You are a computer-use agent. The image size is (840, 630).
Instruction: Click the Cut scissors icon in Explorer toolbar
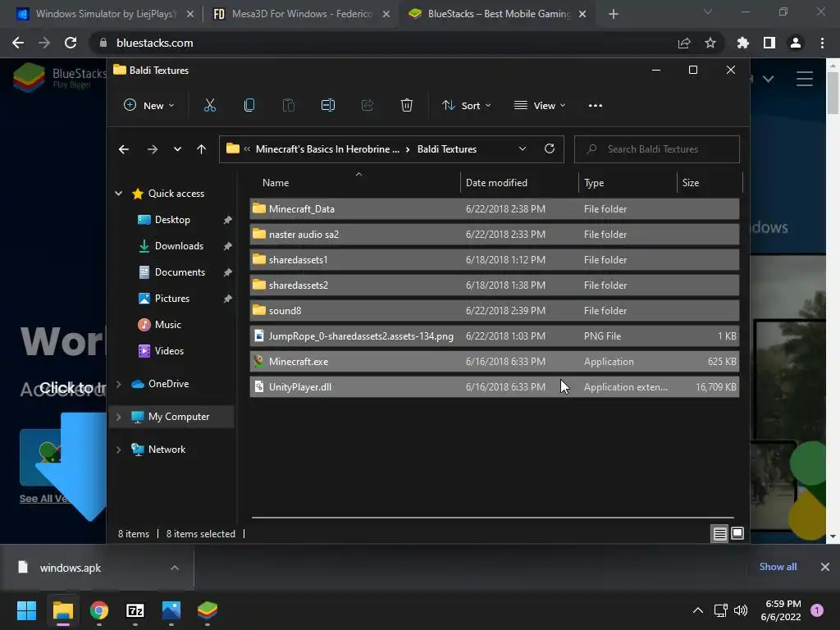pos(209,106)
